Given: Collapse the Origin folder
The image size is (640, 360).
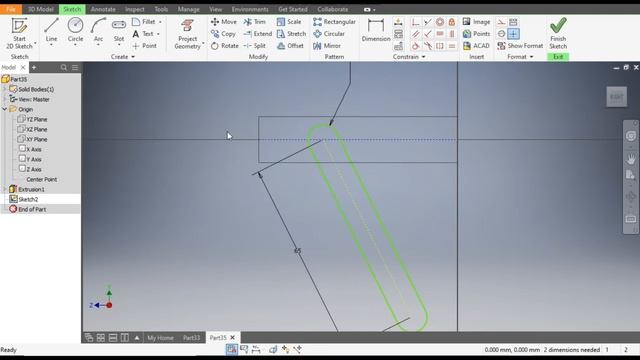Looking at the screenshot, I should tap(4, 109).
